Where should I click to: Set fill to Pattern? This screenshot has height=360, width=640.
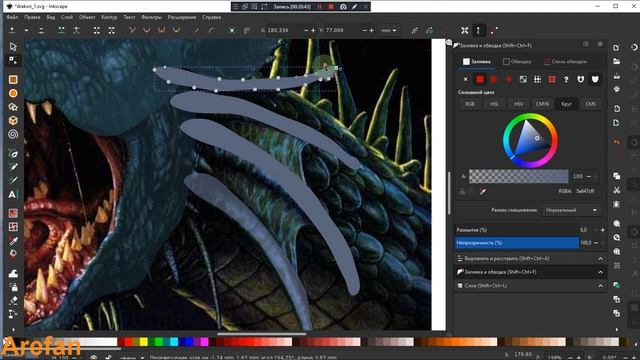538,79
